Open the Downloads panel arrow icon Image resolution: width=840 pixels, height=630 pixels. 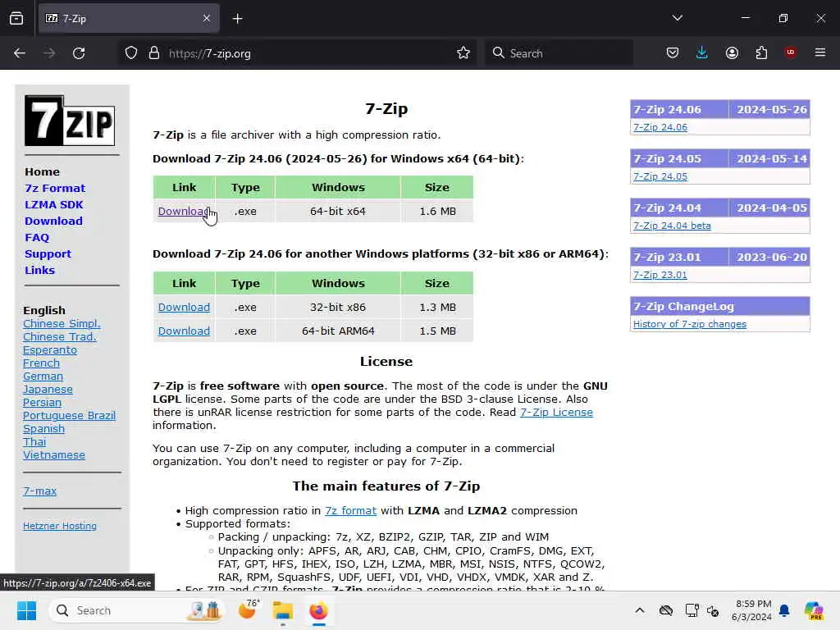tap(702, 53)
